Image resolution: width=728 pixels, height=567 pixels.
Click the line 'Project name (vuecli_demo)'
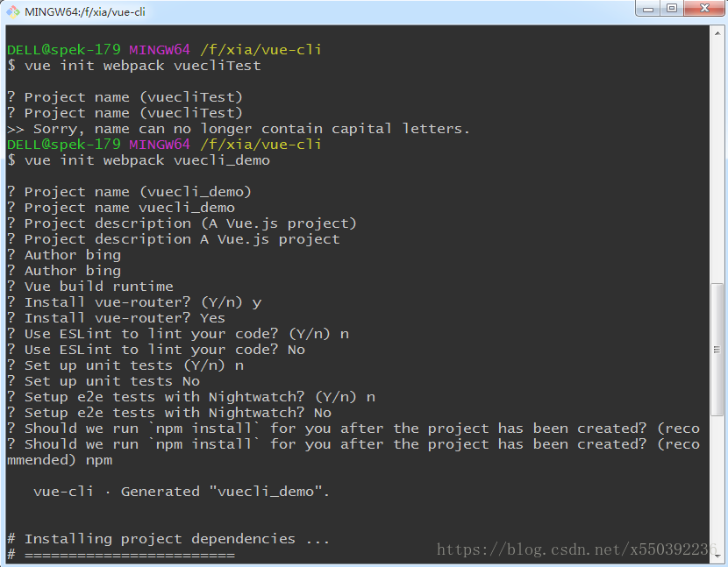tap(129, 192)
